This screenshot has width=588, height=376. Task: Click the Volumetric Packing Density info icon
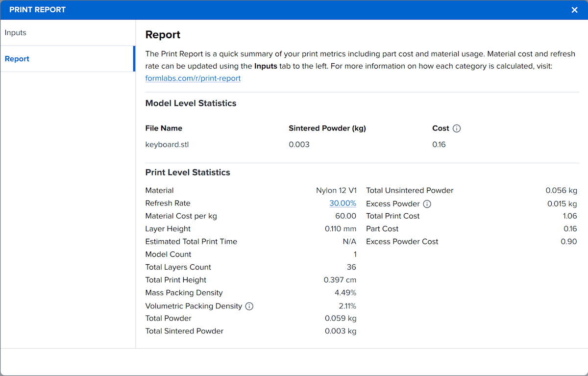249,306
